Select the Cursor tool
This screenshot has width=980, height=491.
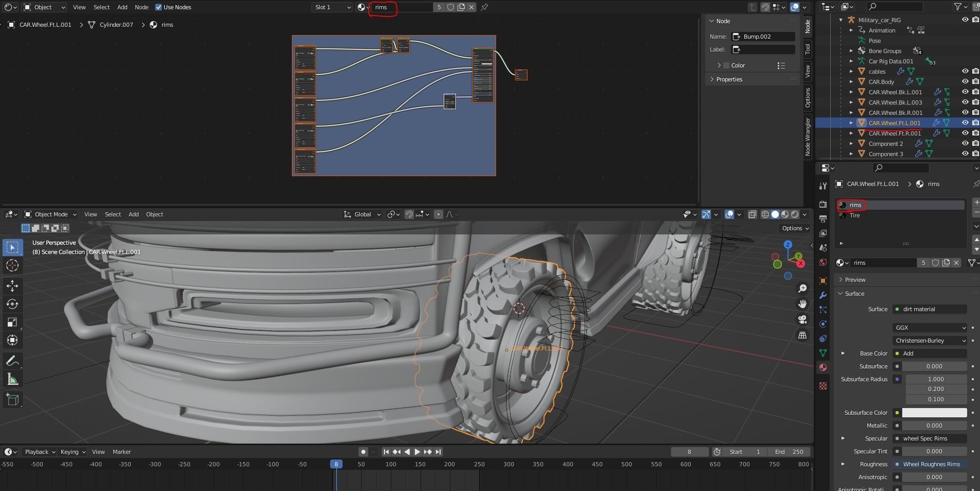[12, 265]
